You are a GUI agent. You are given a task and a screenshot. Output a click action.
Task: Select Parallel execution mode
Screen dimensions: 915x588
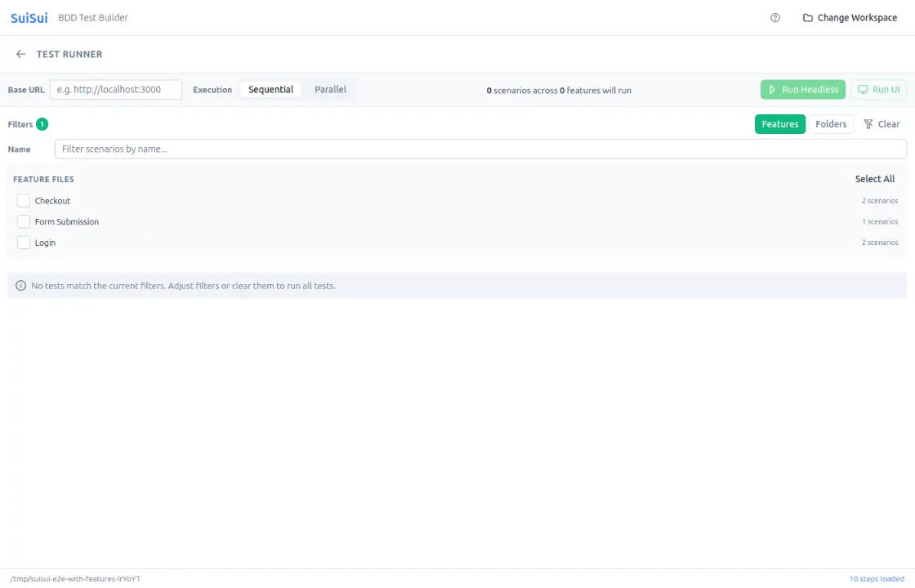click(x=330, y=90)
